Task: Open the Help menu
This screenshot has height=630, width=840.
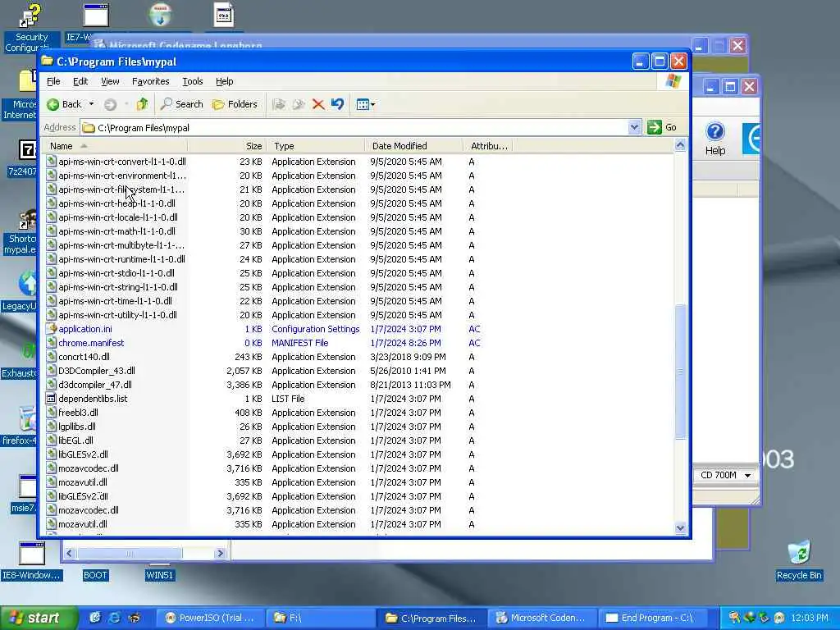Action: tap(225, 81)
